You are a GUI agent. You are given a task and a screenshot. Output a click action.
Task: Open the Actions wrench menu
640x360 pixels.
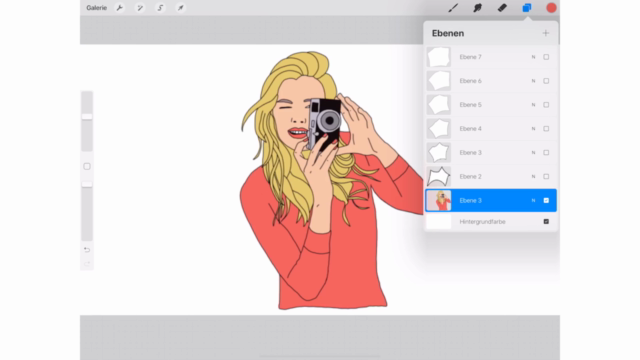[x=120, y=8]
